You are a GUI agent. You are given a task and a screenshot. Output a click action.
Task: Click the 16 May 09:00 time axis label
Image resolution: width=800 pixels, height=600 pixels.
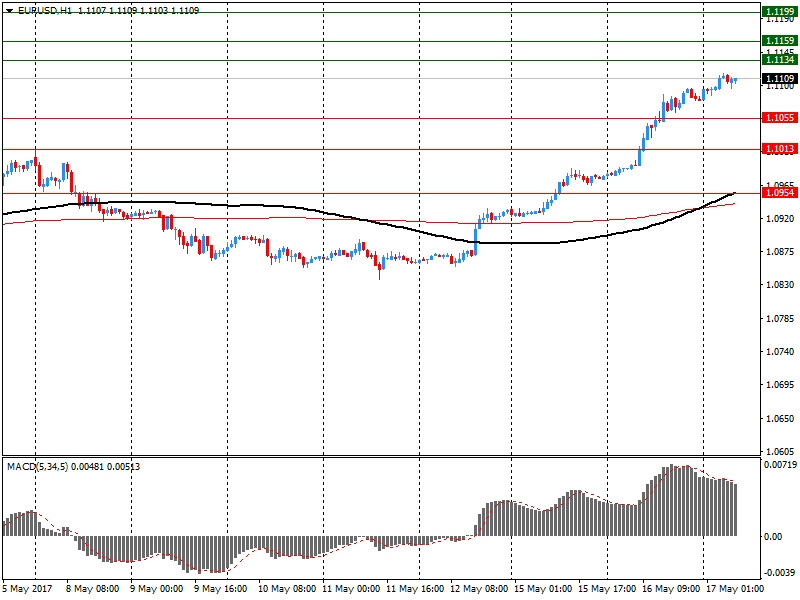pyautogui.click(x=671, y=589)
